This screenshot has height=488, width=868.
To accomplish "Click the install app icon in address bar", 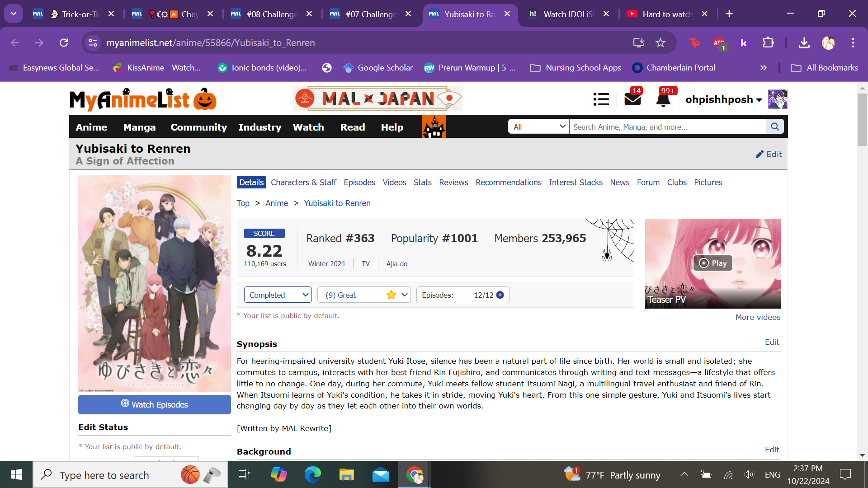I will (x=638, y=43).
